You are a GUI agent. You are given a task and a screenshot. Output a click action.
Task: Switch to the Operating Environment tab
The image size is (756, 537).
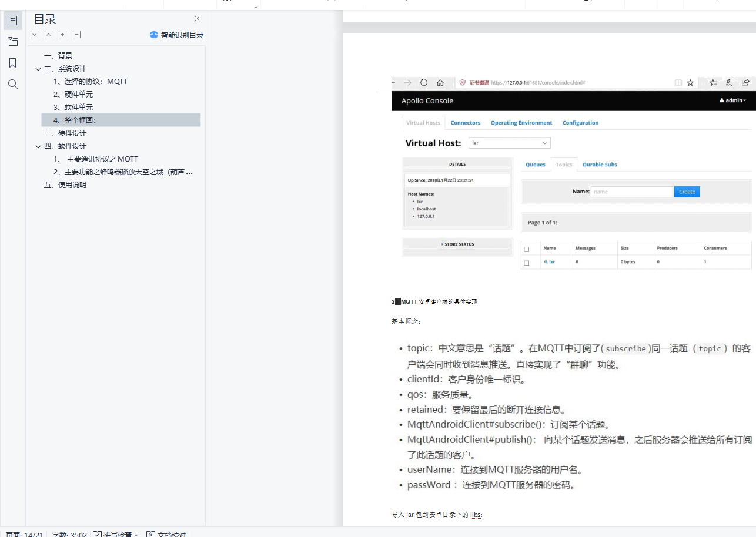(521, 123)
